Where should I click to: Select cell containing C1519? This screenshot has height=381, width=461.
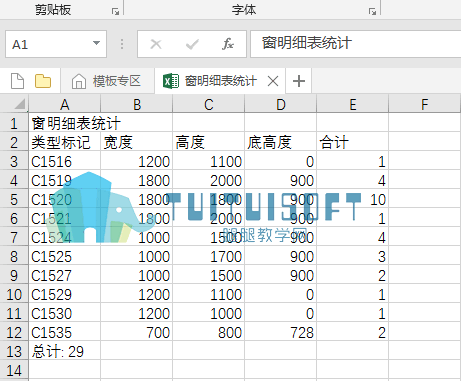(x=65, y=180)
